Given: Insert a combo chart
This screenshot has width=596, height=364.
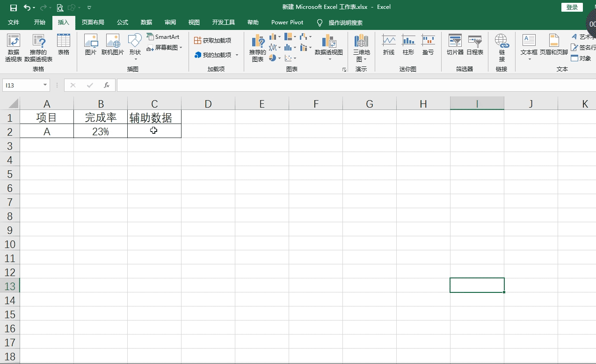Looking at the screenshot, I should click(x=304, y=47).
